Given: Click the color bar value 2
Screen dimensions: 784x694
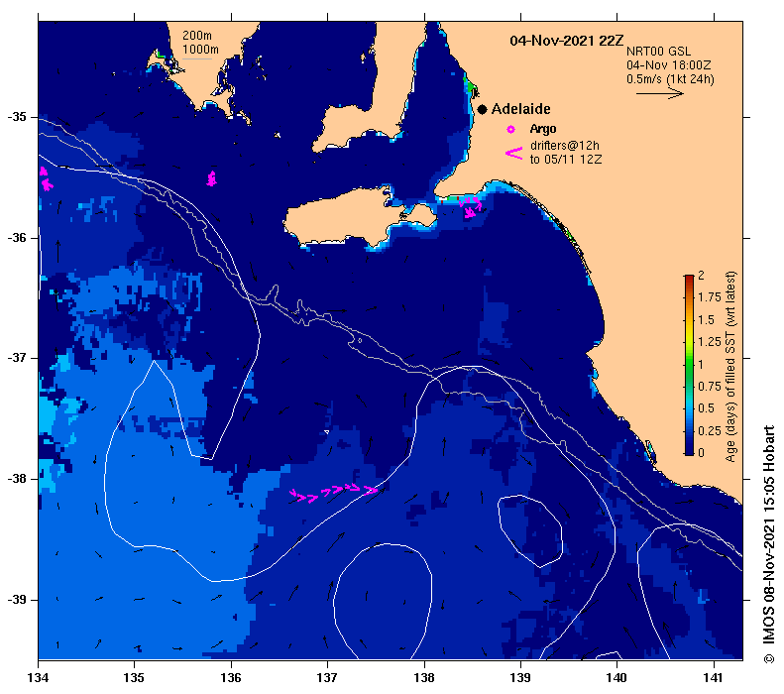Looking at the screenshot, I should click(x=701, y=276).
